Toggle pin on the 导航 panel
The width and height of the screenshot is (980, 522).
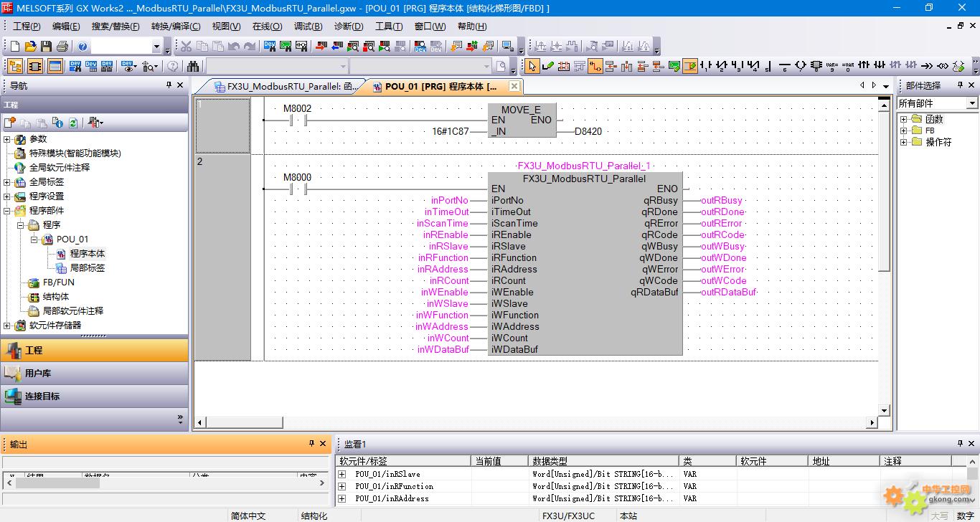click(x=169, y=85)
